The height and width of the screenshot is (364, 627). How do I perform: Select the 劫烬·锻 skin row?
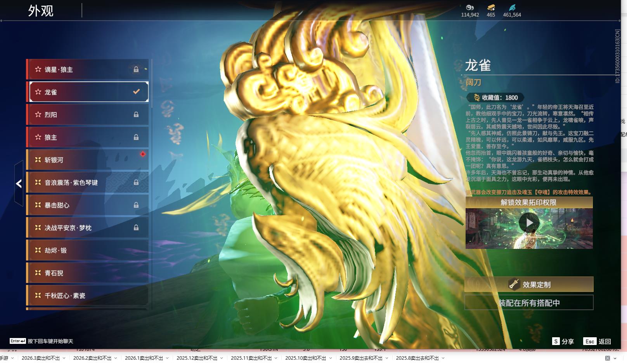coord(87,250)
